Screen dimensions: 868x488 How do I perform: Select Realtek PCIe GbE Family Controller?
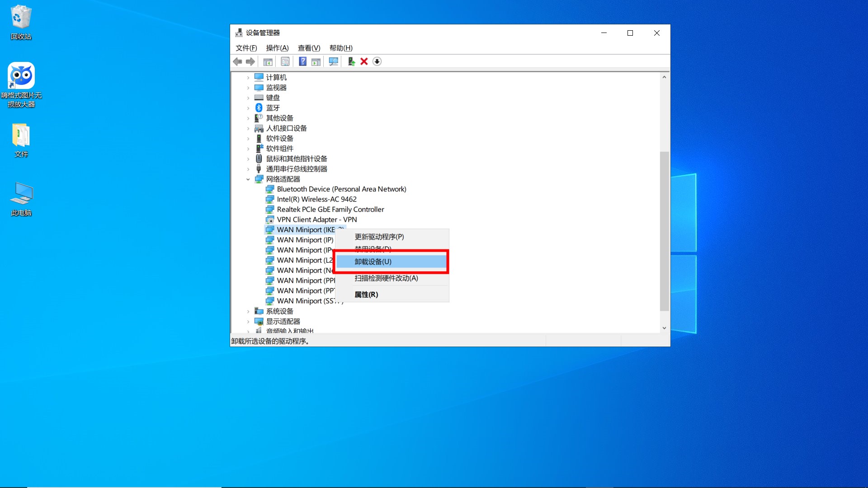pos(330,210)
